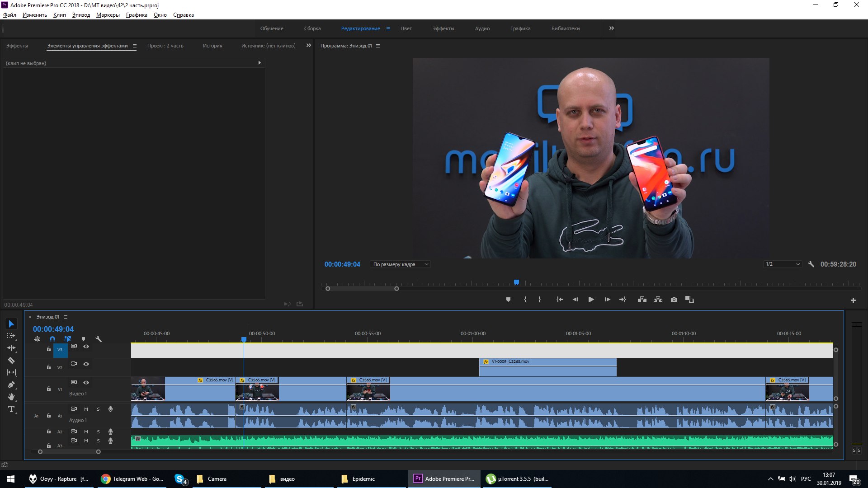Click Mark In in Program monitor
Viewport: 868px width, 488px height.
(x=525, y=300)
